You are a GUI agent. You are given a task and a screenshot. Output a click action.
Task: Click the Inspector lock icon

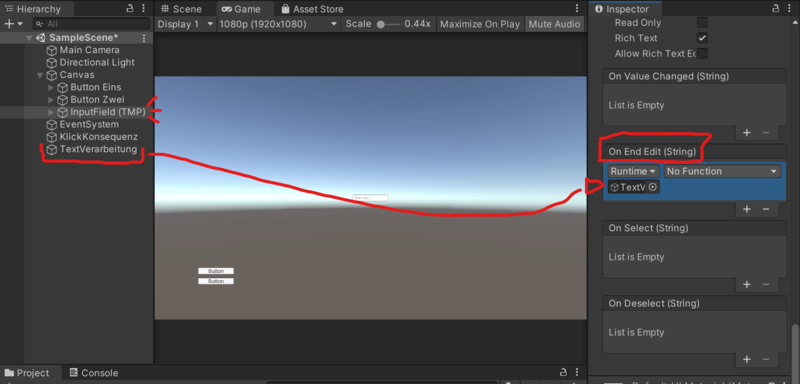tap(776, 8)
